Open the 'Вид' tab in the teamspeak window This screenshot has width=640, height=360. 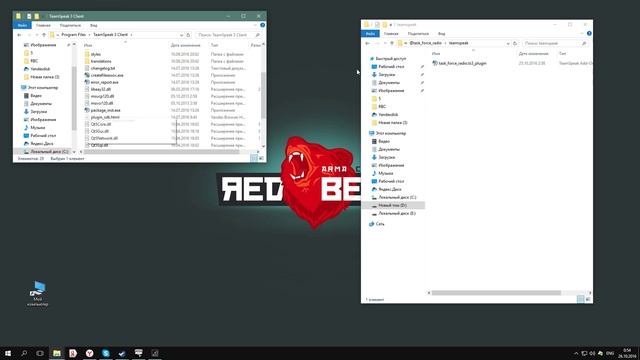pyautogui.click(x=442, y=33)
